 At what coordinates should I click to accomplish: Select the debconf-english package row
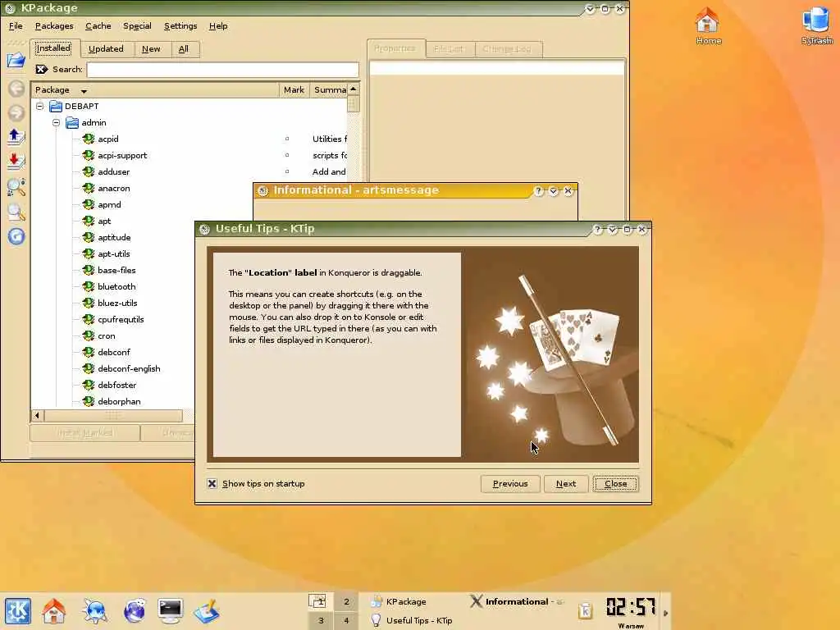[129, 368]
